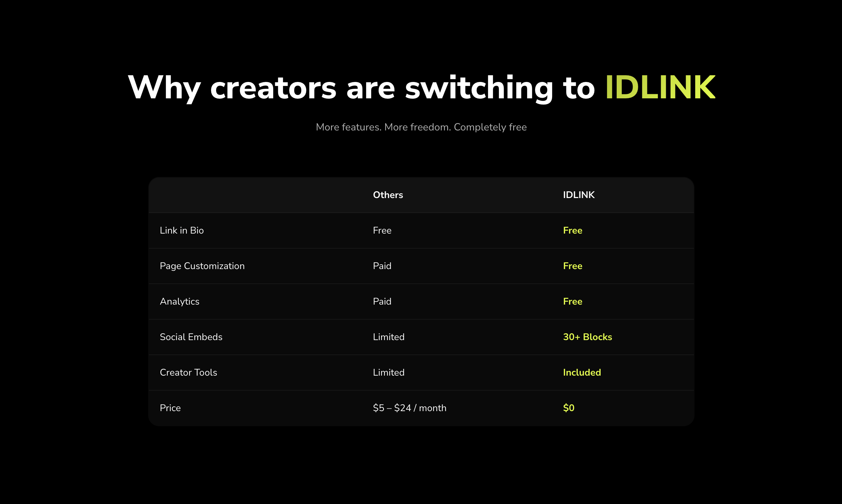Click the green "Free" value beside Link in Bio

click(572, 230)
